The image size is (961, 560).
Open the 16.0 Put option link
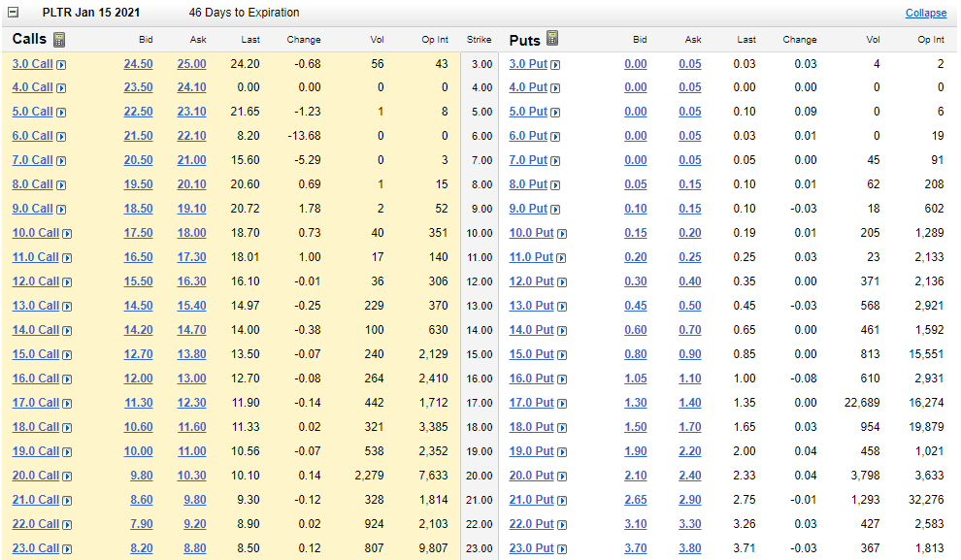(x=531, y=379)
